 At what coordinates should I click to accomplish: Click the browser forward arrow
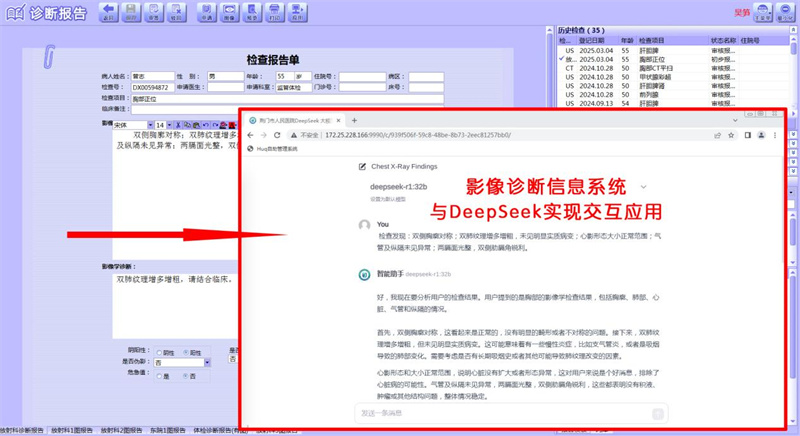pos(263,135)
